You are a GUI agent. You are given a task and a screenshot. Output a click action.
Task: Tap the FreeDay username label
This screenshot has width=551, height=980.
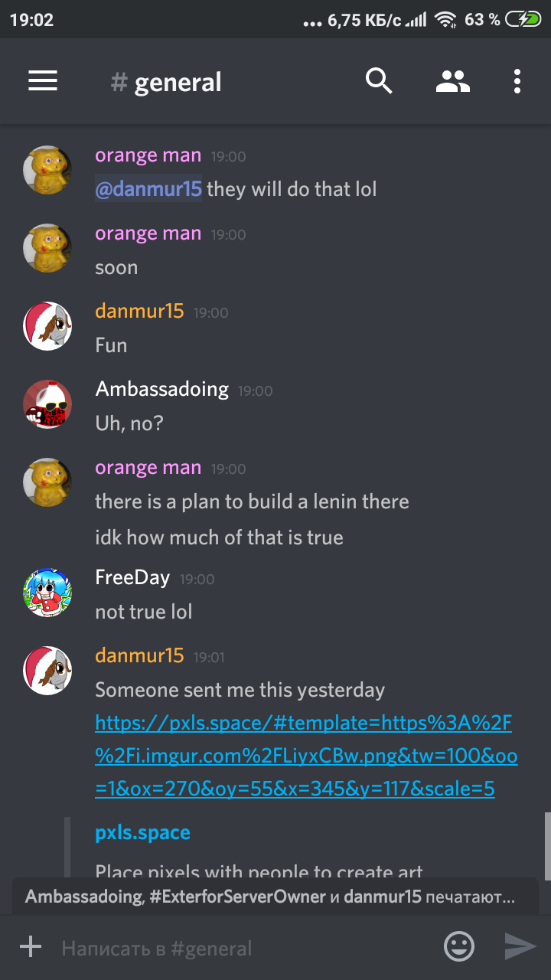(132, 577)
